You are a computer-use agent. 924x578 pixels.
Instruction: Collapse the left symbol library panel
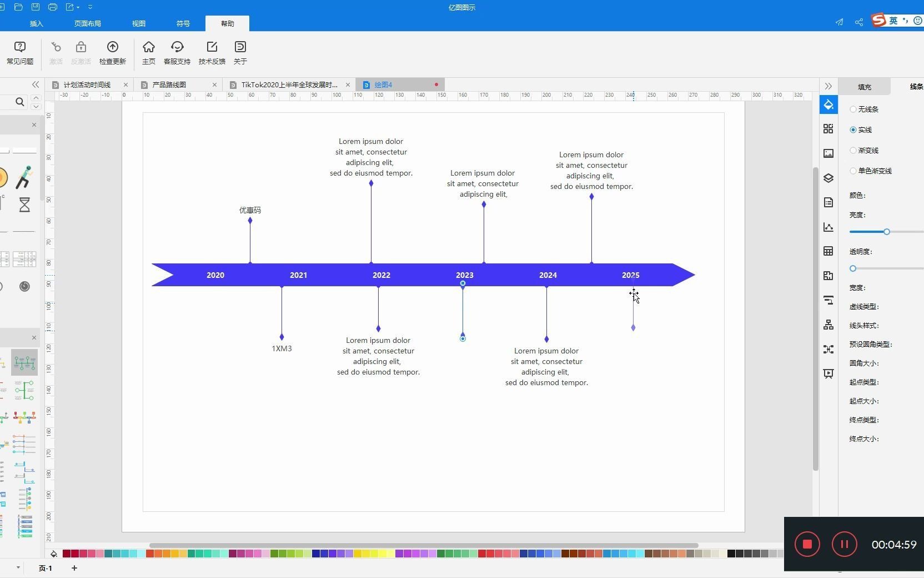[x=36, y=84]
